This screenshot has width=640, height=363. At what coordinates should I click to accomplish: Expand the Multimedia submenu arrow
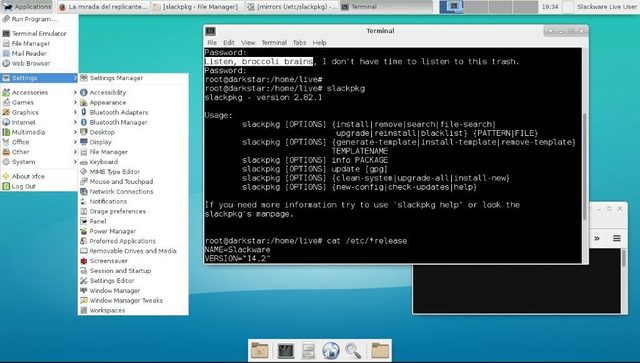point(75,132)
